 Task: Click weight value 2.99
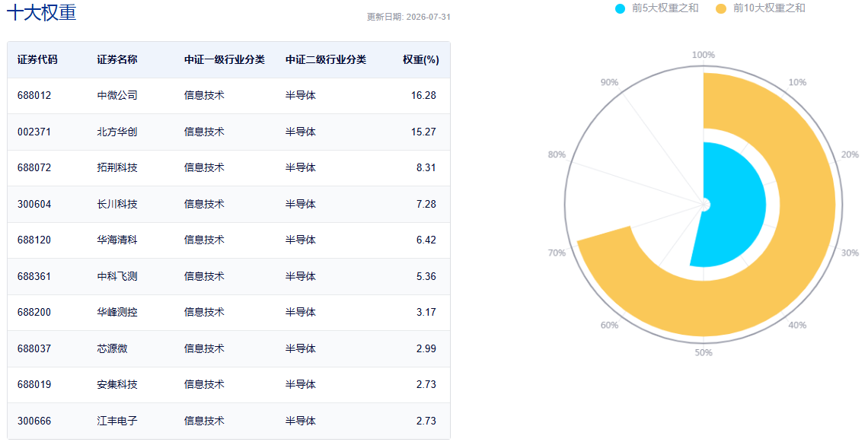[426, 348]
